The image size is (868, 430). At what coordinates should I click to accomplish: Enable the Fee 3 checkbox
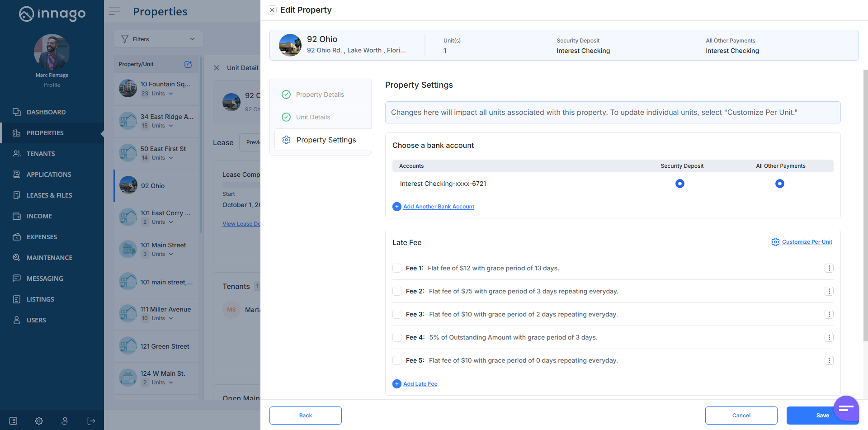coord(397,314)
